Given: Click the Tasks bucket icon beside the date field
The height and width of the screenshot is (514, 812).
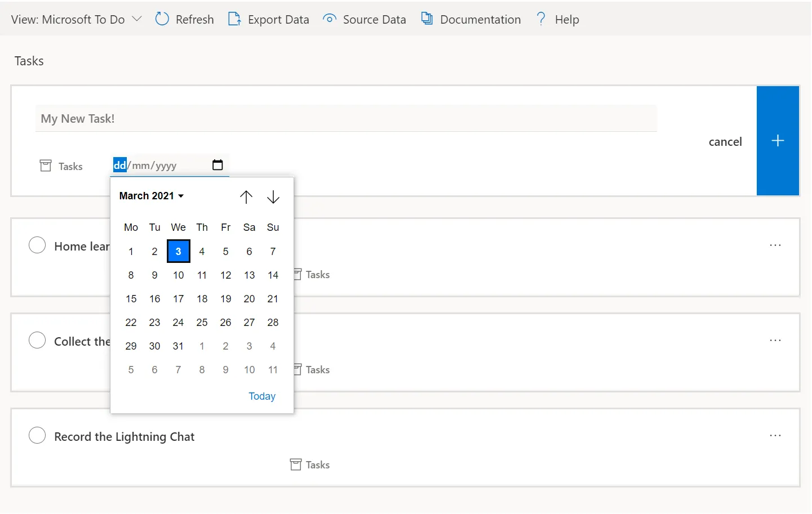Looking at the screenshot, I should tap(45, 165).
